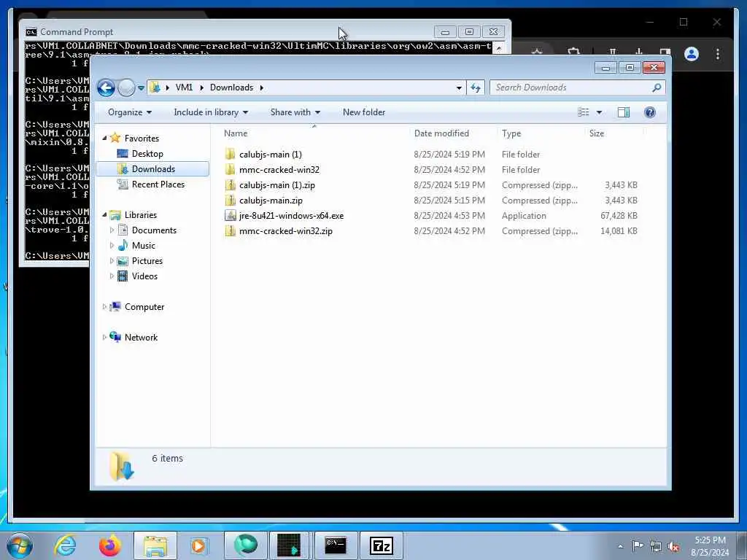Viewport: 747px width, 560px height.
Task: Sort files by the Size column
Action: click(597, 133)
